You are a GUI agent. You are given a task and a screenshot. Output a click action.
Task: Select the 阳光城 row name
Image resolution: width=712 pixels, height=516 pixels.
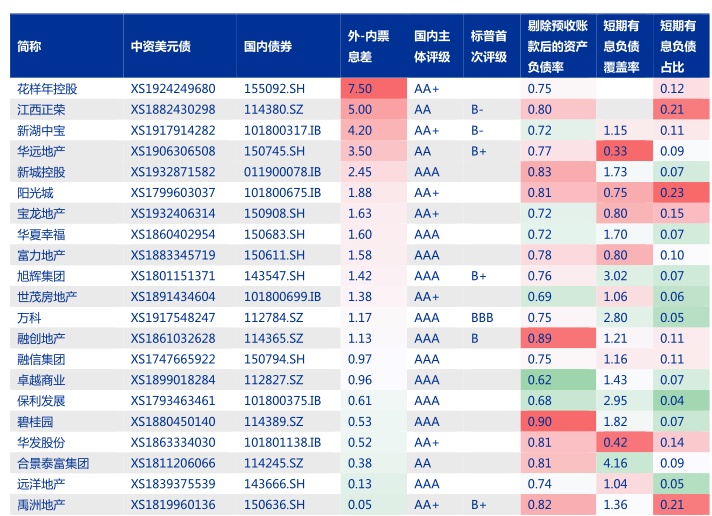(x=35, y=193)
